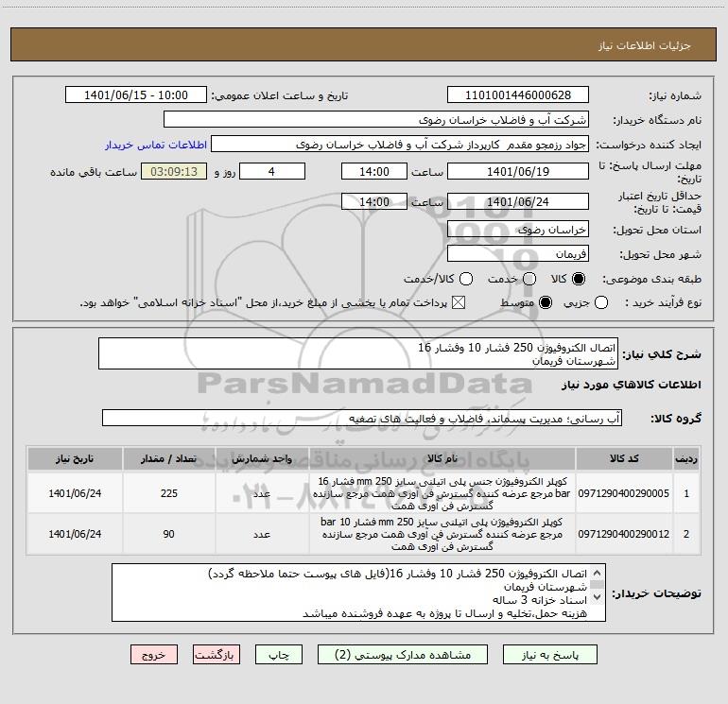The image size is (728, 704).
Task: Click the تاریخ نیاز column header
Action: tap(75, 458)
